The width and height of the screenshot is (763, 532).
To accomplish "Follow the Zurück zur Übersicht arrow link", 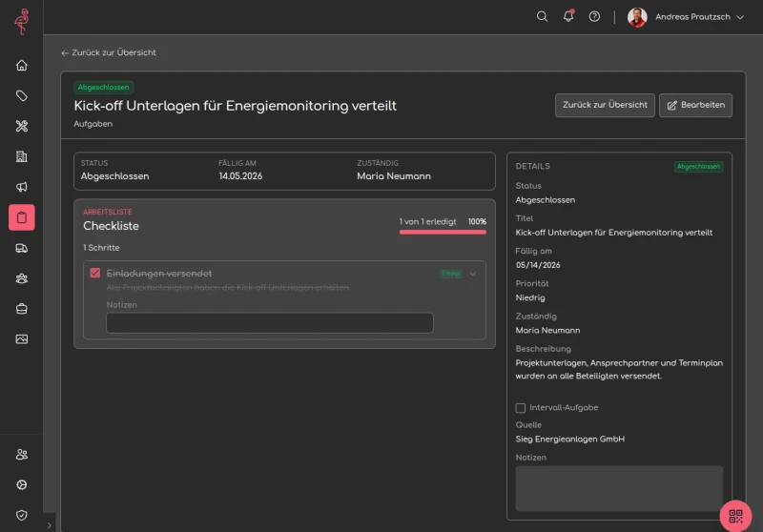I will coord(109,52).
